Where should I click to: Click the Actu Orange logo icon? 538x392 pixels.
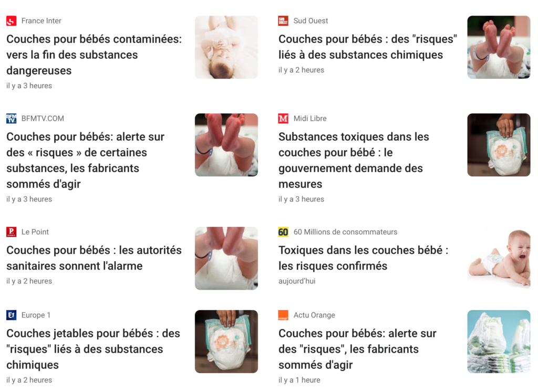click(x=283, y=315)
